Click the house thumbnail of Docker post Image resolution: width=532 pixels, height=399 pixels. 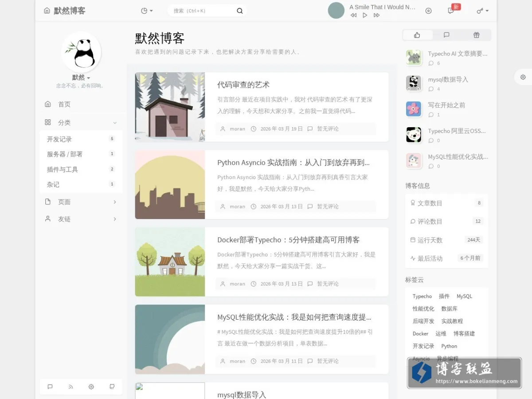170,262
